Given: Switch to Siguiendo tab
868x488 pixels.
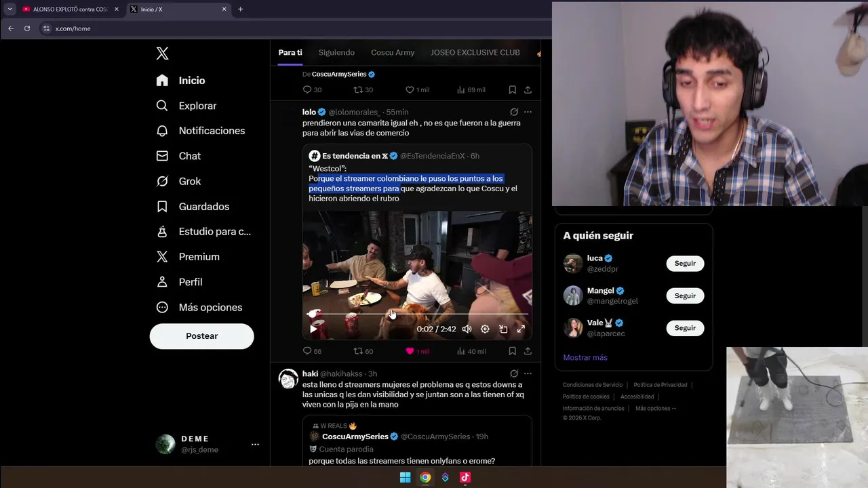Looking at the screenshot, I should point(336,52).
